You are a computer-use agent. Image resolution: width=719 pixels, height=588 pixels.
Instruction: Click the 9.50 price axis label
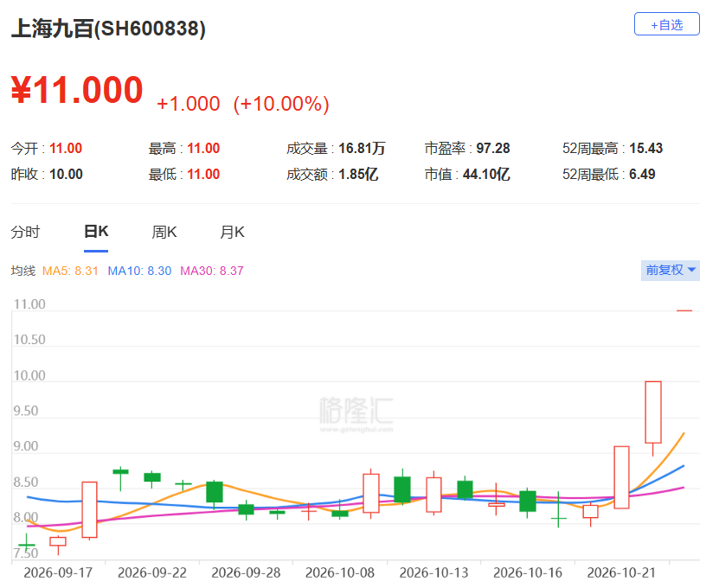click(x=26, y=411)
